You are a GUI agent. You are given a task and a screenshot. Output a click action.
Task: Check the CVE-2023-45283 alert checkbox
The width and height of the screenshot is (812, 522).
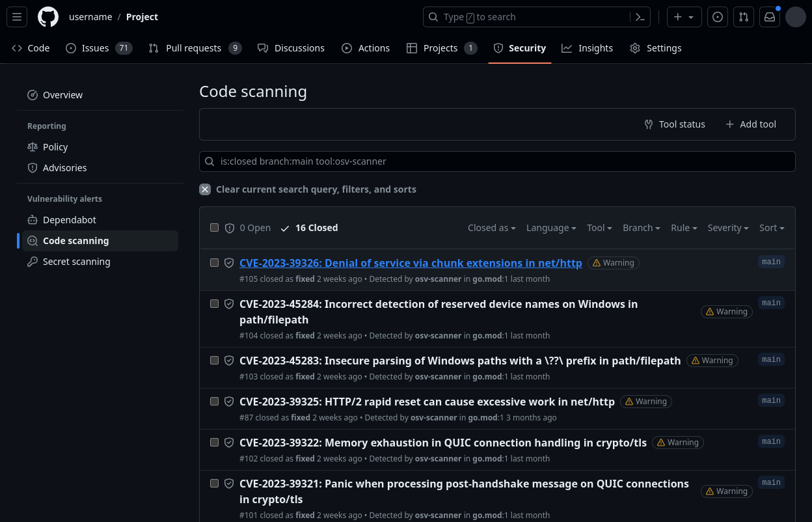click(x=214, y=360)
